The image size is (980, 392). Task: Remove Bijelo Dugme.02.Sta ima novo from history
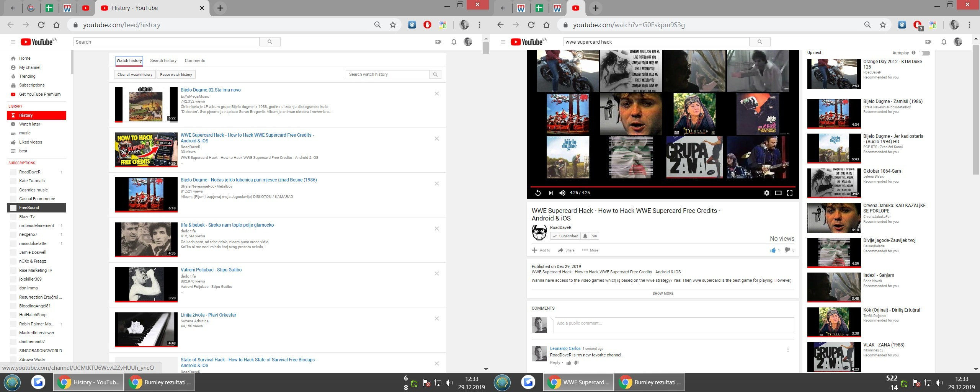(x=436, y=94)
